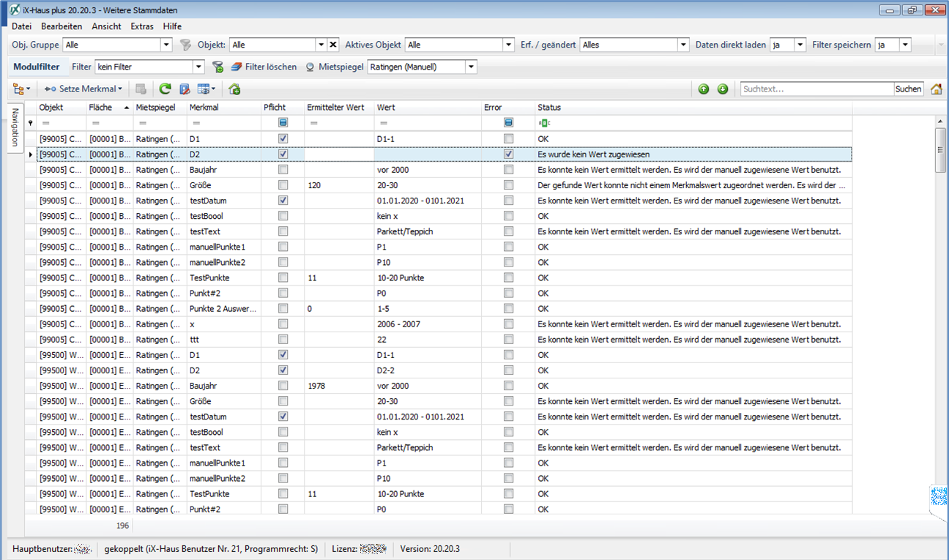
Task: Uncheck the Error checkbox in the highlighted D2 row
Action: pos(509,154)
